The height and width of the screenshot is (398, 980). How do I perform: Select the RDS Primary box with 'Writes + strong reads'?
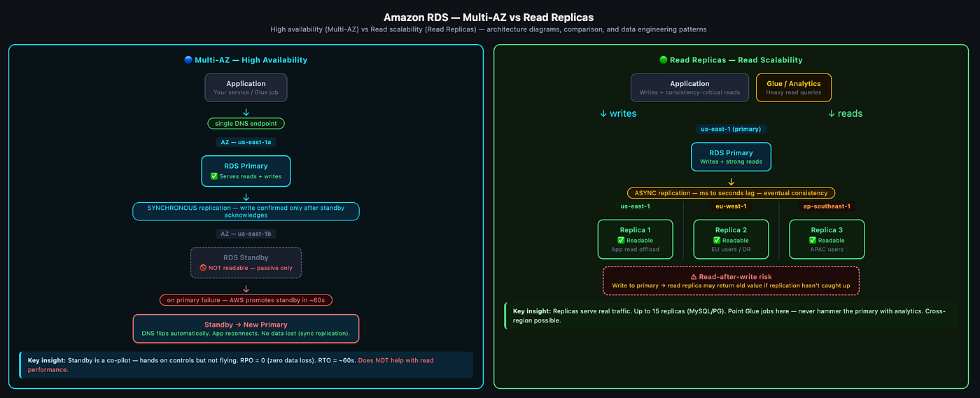tap(731, 157)
